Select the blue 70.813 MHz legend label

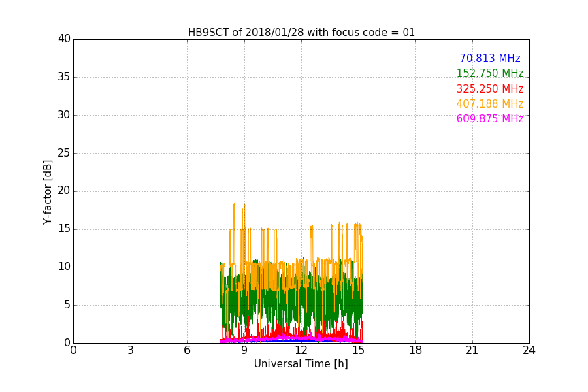click(490, 58)
